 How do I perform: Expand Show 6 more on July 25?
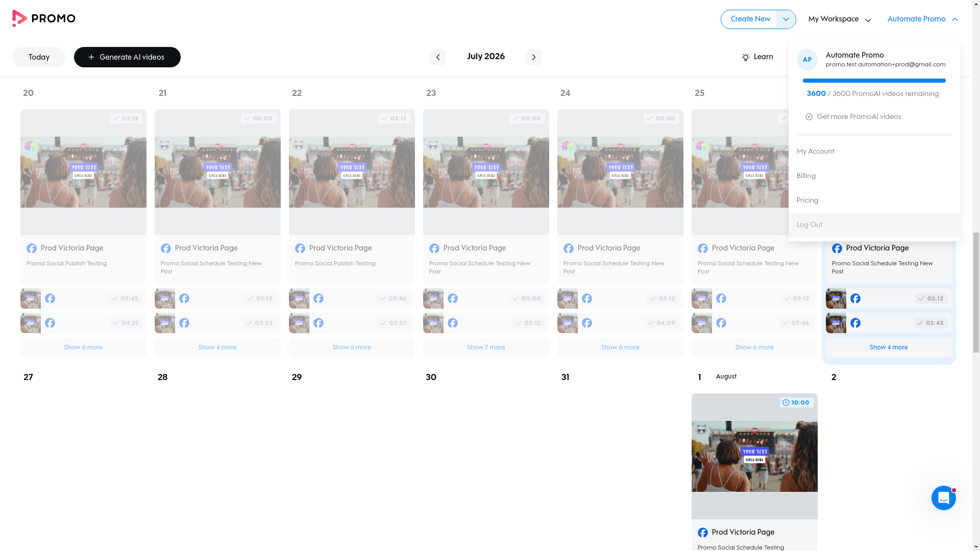tap(754, 347)
